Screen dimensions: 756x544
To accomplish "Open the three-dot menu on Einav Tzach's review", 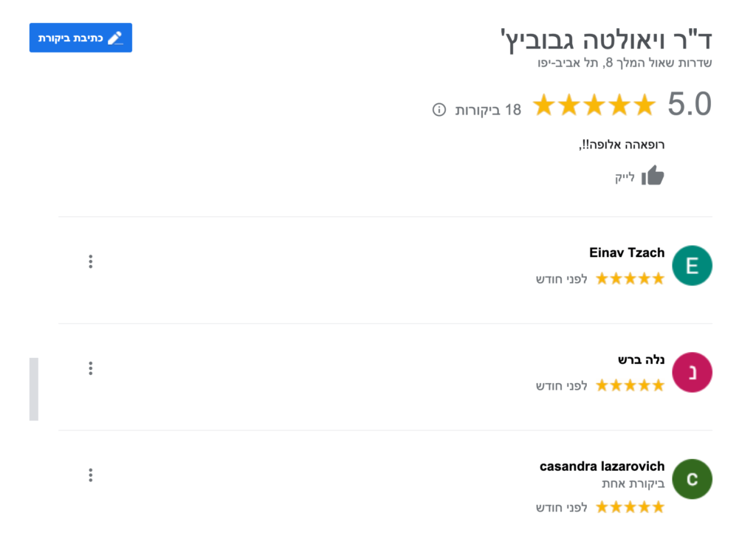I will tap(90, 261).
